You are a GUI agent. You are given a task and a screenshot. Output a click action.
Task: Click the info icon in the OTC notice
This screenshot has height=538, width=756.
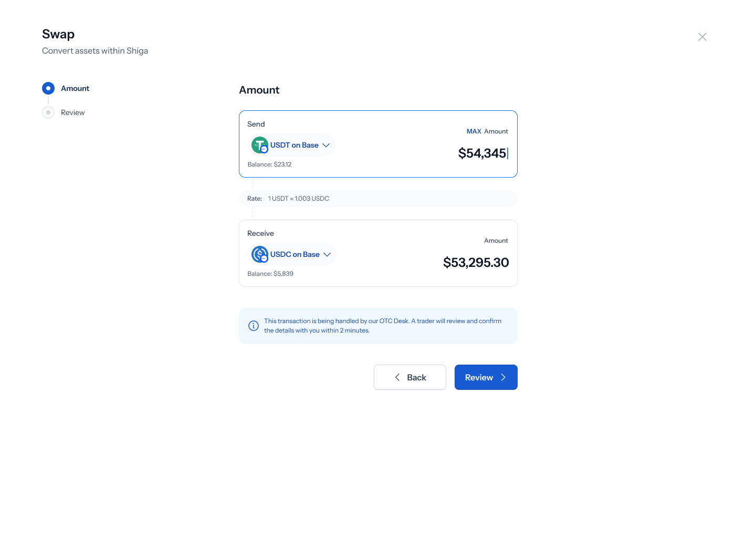point(254,326)
